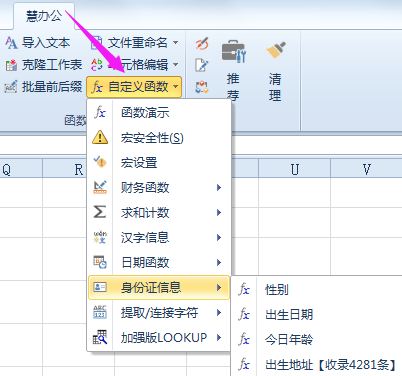The height and width of the screenshot is (376, 402).
Task: Expand the 财务函数 submenu arrow
Action: [x=219, y=187]
